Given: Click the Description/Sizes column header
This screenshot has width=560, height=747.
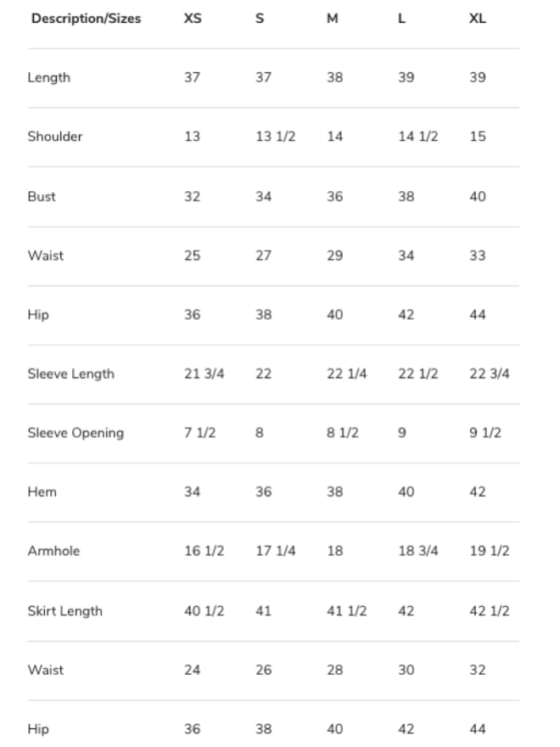Looking at the screenshot, I should pos(86,19).
